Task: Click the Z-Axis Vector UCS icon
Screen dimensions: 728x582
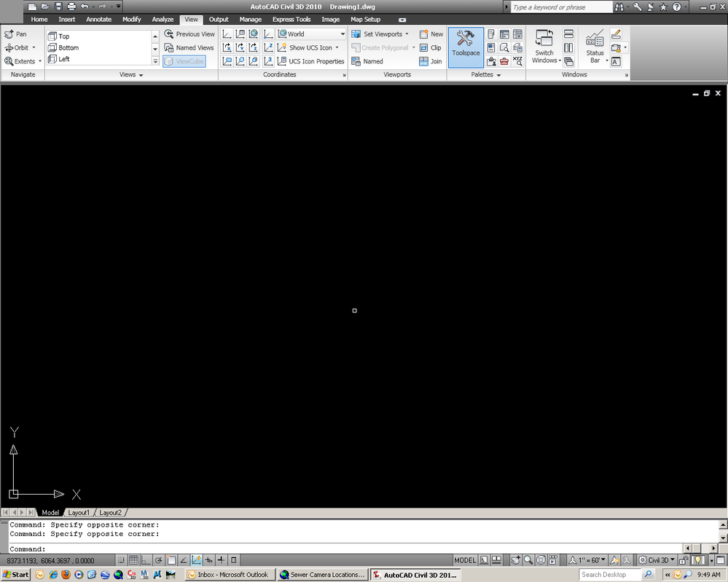Action: [268, 47]
